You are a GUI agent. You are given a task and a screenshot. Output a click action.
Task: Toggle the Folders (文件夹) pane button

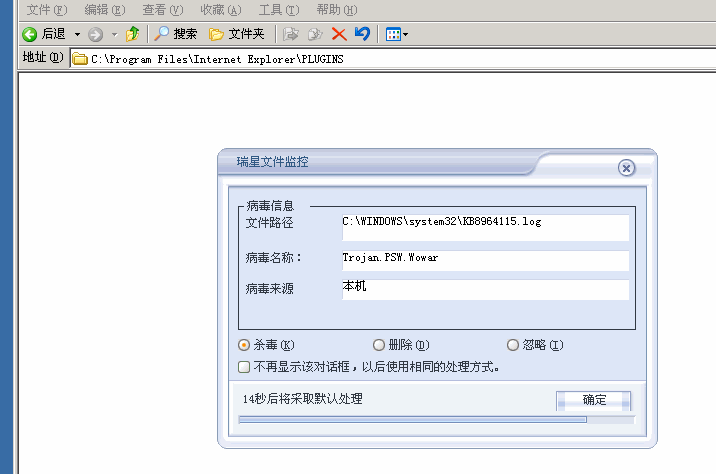pos(237,34)
